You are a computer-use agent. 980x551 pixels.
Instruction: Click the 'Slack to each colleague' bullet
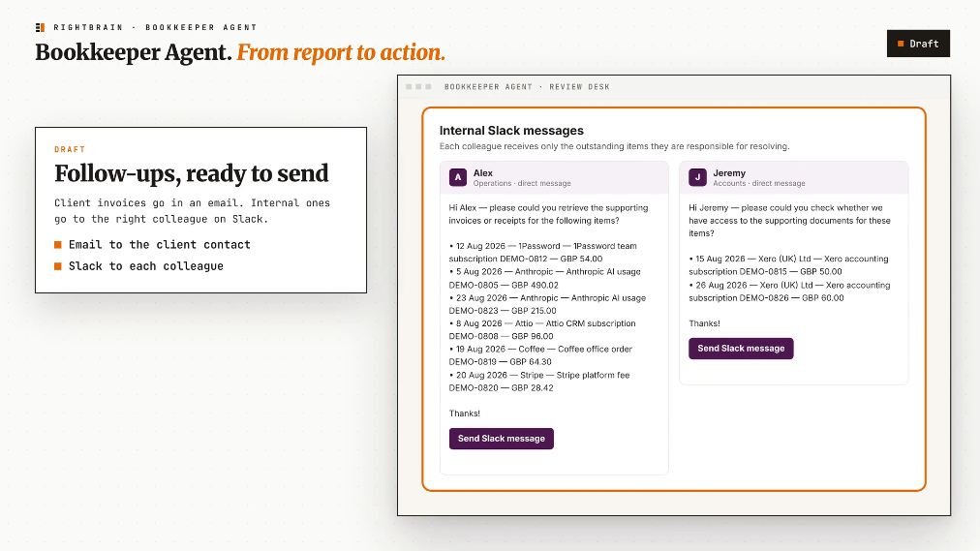click(x=145, y=266)
